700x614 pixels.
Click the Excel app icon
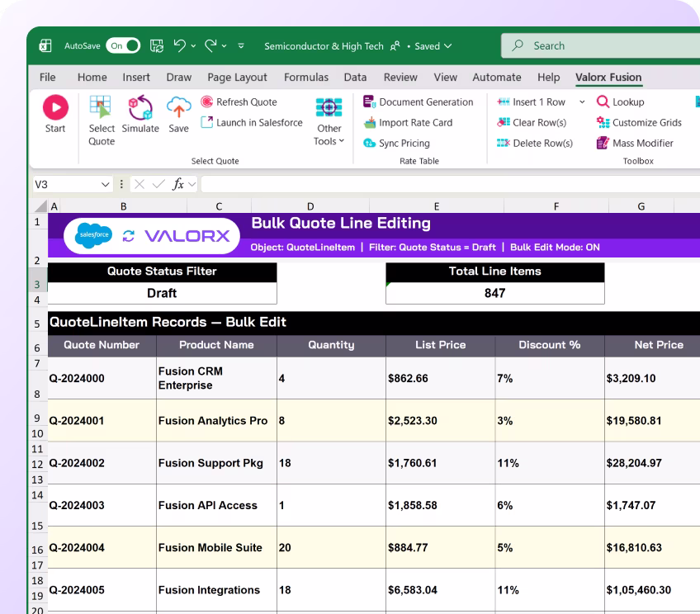[x=45, y=45]
